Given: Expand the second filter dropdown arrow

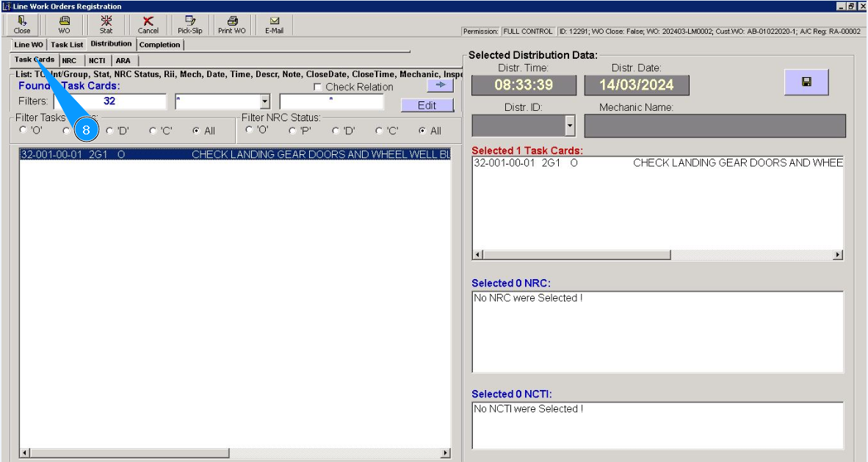Looking at the screenshot, I should [264, 101].
